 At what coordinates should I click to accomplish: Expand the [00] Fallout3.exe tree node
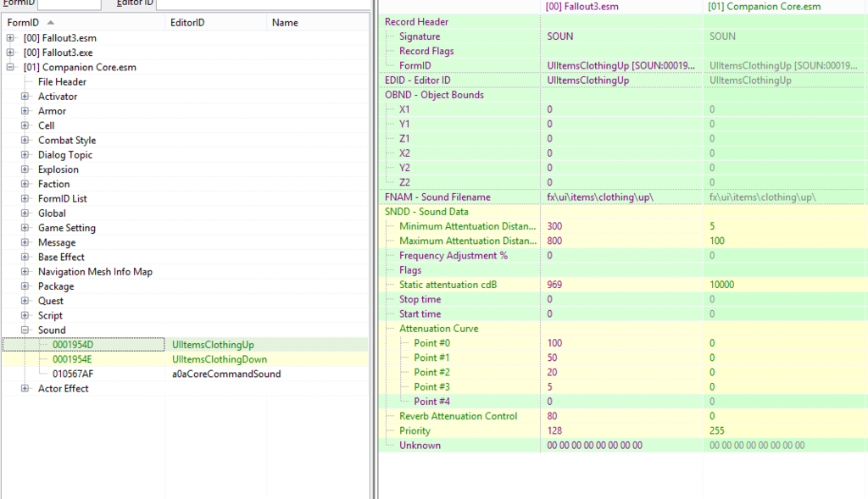pyautogui.click(x=10, y=53)
